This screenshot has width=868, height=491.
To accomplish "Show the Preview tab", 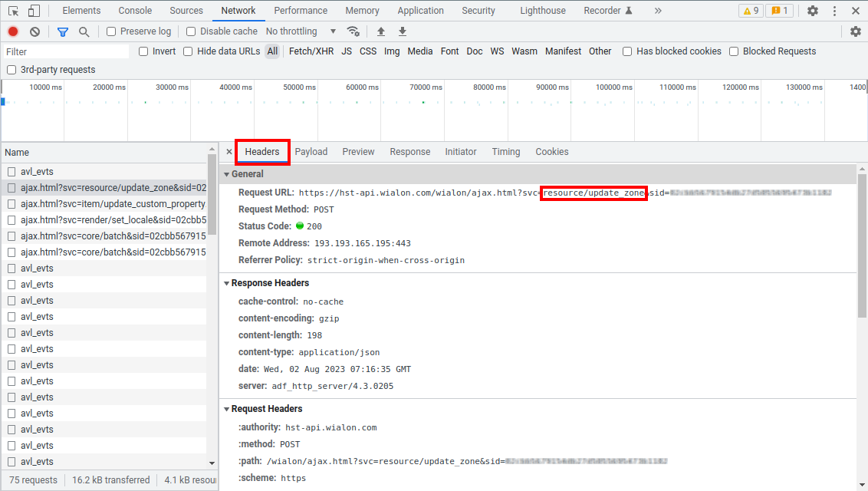I will (358, 152).
